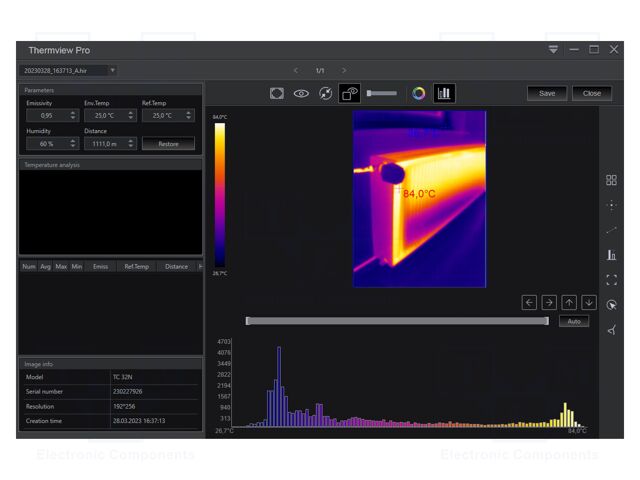640x480 pixels.
Task: Click the temperature range slider bar
Action: pos(397,321)
